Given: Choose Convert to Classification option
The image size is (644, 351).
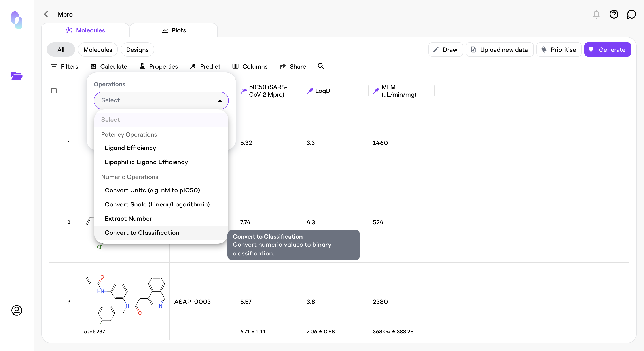Looking at the screenshot, I should coord(142,233).
